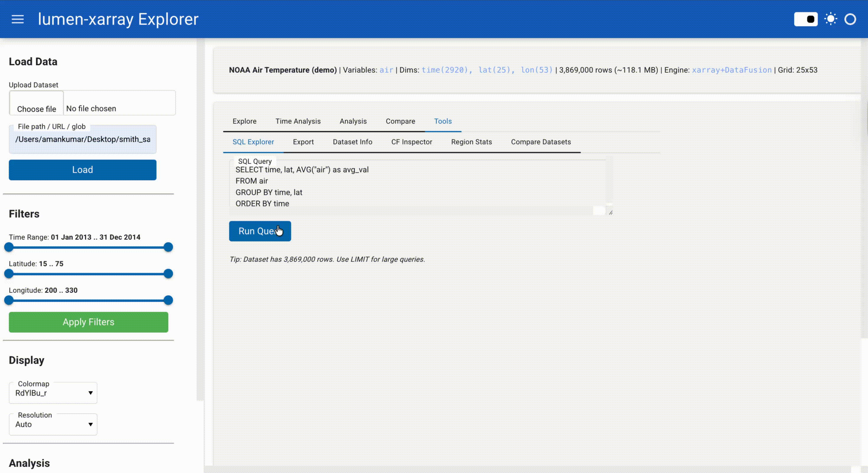Image resolution: width=868 pixels, height=473 pixels.
Task: Switch to the Analysis tab
Action: coord(353,121)
